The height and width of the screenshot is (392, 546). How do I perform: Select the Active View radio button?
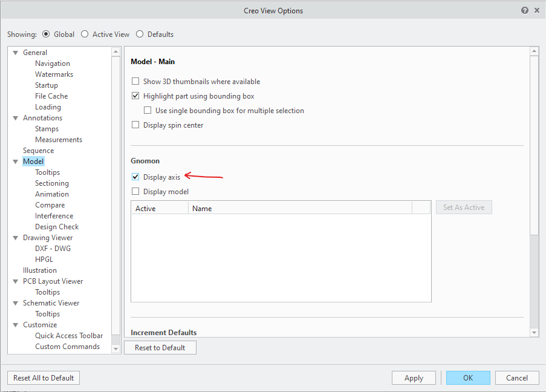[x=85, y=34]
